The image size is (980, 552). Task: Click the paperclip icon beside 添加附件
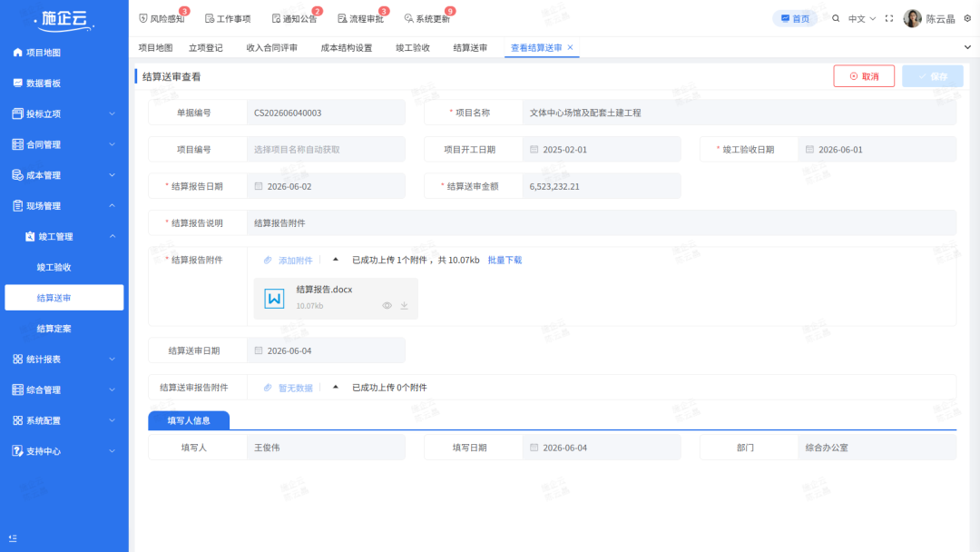point(268,260)
